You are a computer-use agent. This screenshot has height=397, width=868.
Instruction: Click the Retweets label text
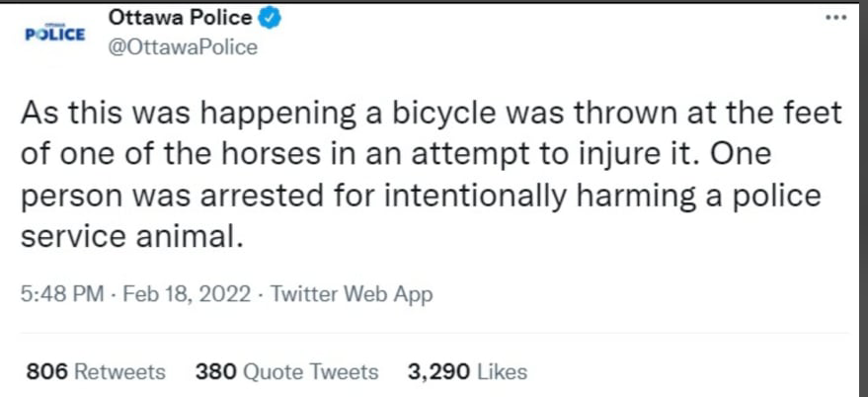coord(119,371)
